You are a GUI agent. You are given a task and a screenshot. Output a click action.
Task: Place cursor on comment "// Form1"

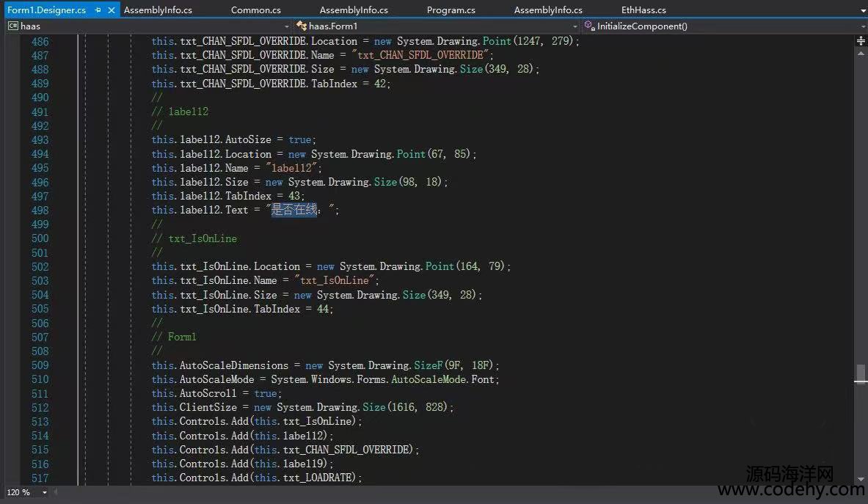174,337
